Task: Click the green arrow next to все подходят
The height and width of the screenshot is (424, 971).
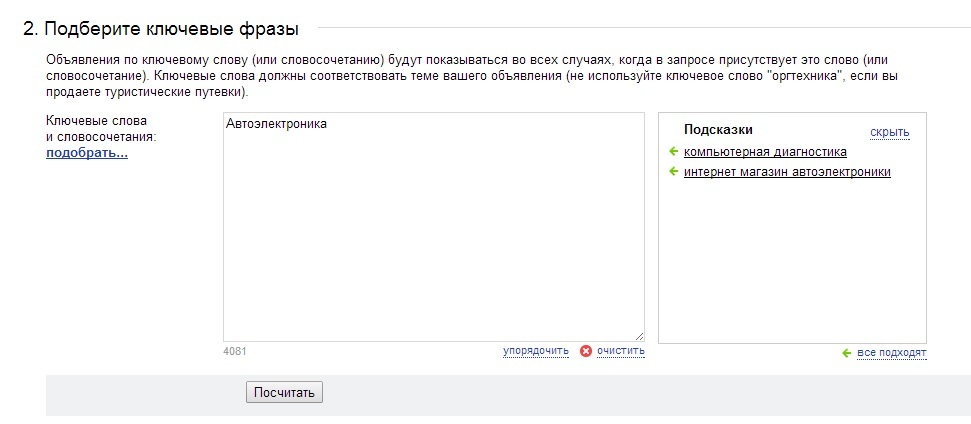Action: pyautogui.click(x=847, y=353)
